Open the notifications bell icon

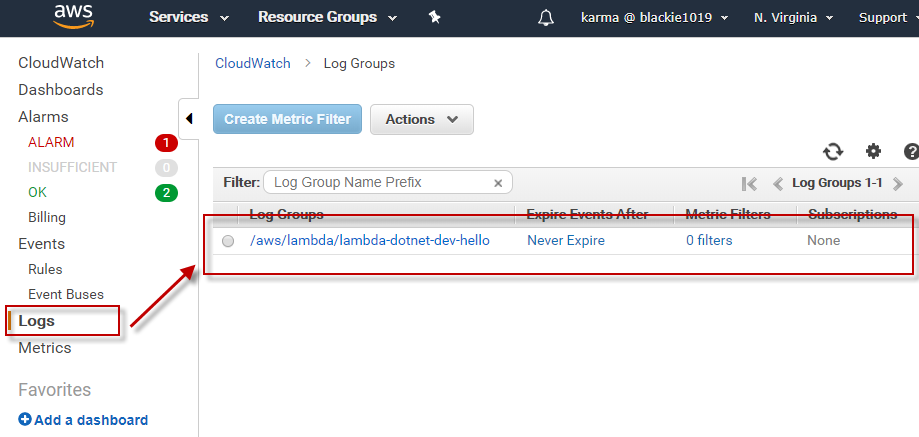point(545,18)
